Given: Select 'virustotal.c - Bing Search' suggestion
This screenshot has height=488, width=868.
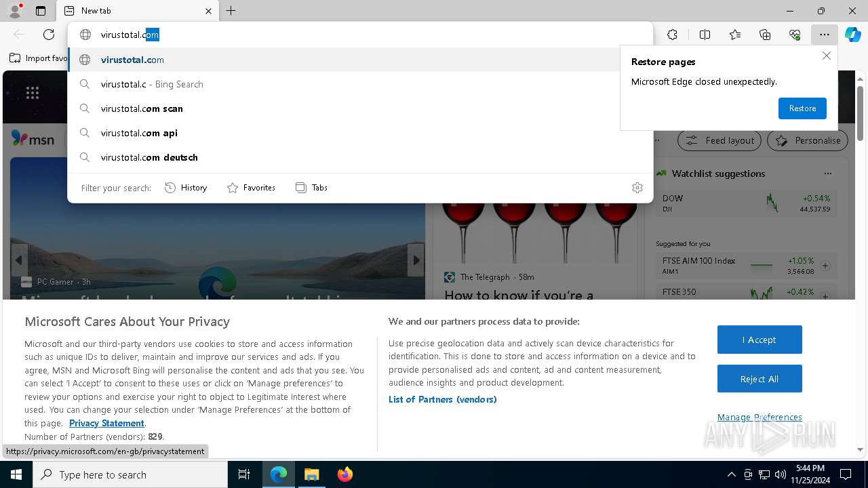Looking at the screenshot, I should click(x=360, y=84).
